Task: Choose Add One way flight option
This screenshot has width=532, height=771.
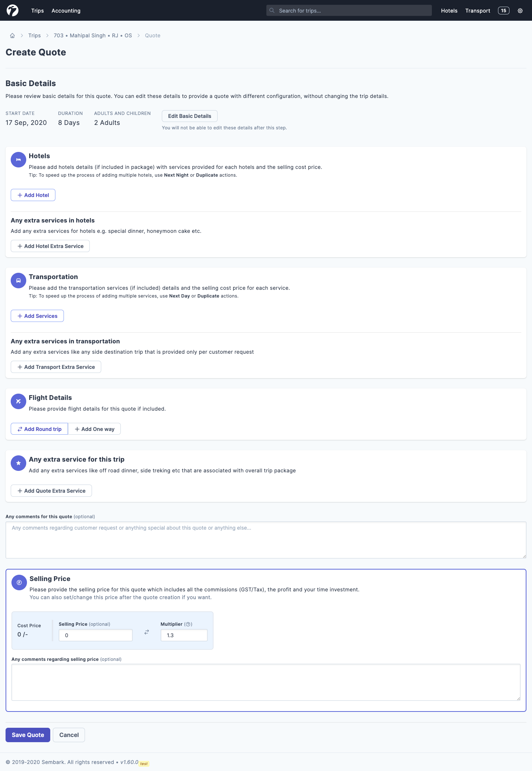Action: pos(95,429)
